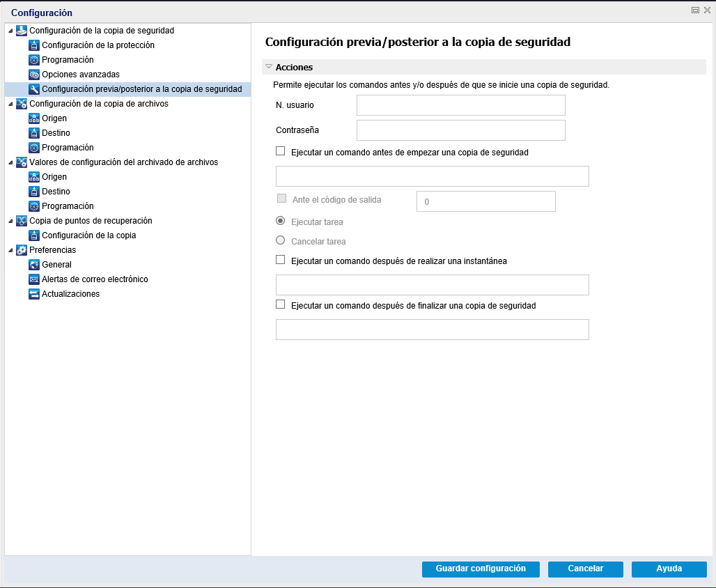Open 'Alertas de correo electrónico' tree item
The height and width of the screenshot is (588, 716).
click(95, 279)
